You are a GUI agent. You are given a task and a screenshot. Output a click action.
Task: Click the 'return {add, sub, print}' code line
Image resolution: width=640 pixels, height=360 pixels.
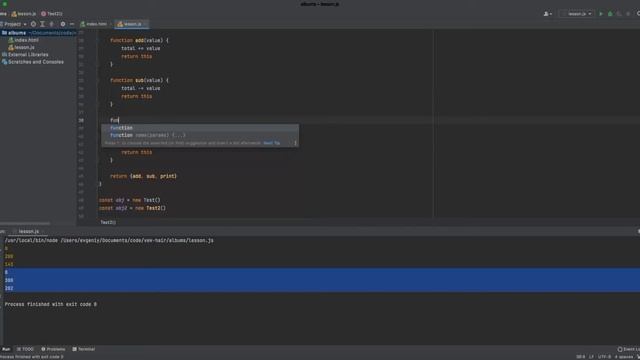[143, 176]
